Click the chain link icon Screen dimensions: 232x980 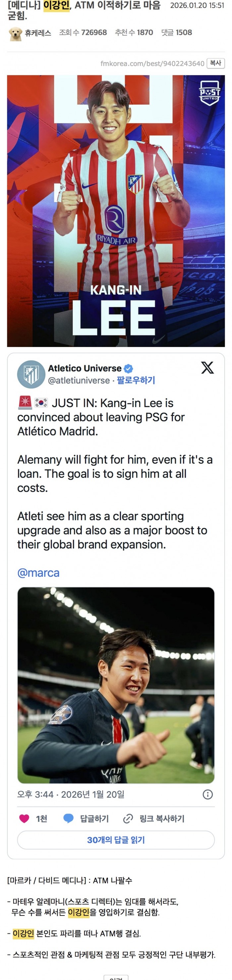(128, 818)
